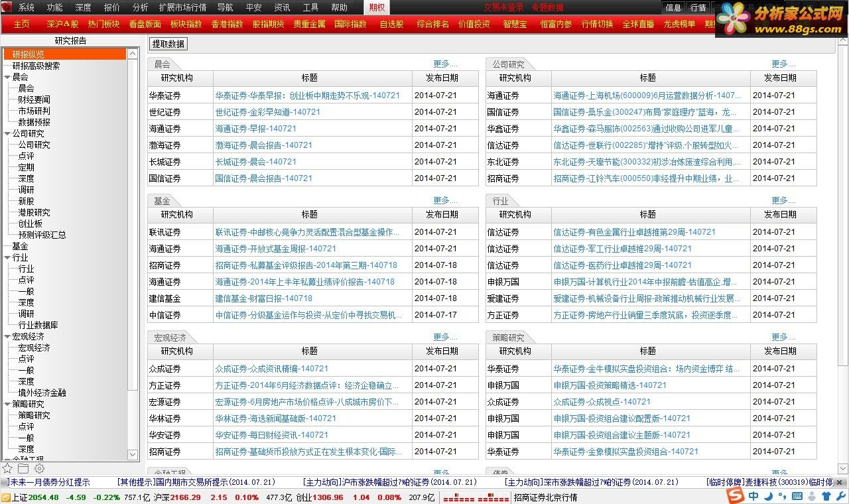The height and width of the screenshot is (504, 849).
Task: Open report 申银万国-投资策略精选-140721
Action: pos(610,385)
